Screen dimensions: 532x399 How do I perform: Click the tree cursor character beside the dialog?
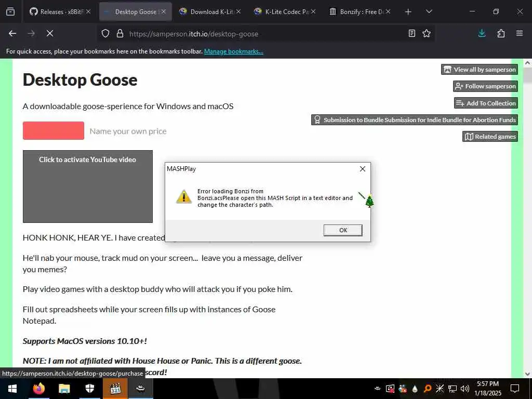[x=369, y=201]
